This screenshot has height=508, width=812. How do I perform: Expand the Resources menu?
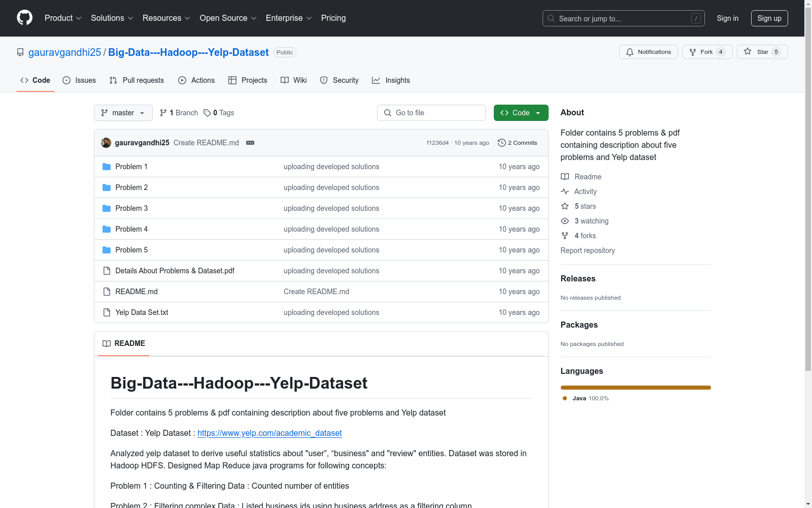[166, 18]
